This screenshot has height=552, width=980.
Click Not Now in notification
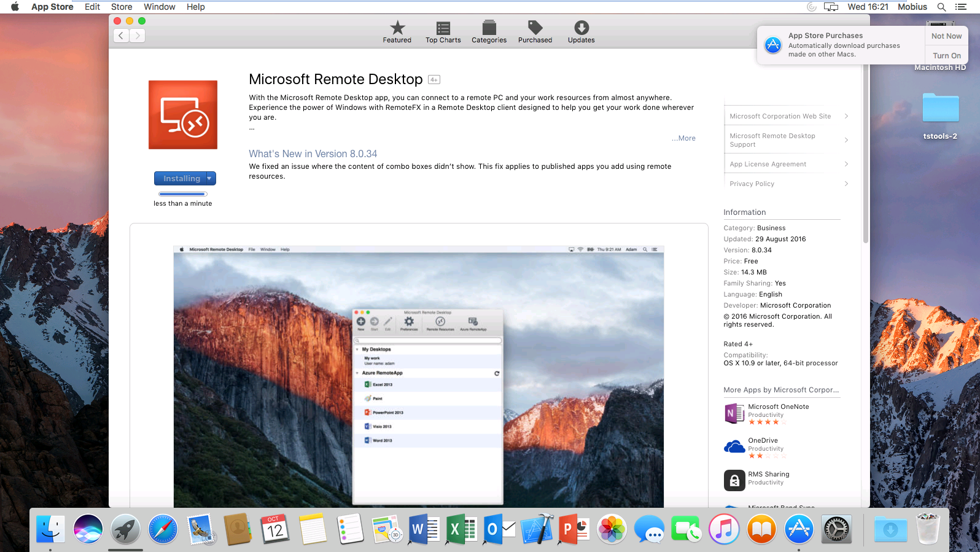[x=946, y=36]
